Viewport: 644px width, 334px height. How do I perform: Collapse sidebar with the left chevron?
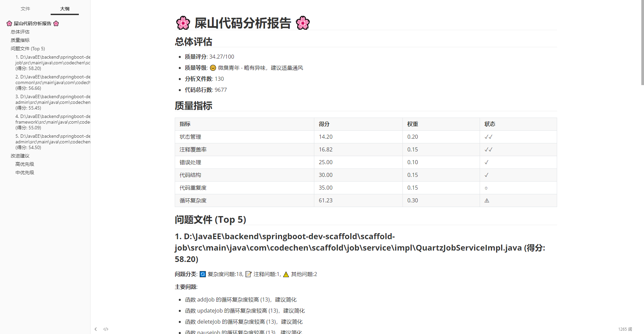(x=96, y=329)
